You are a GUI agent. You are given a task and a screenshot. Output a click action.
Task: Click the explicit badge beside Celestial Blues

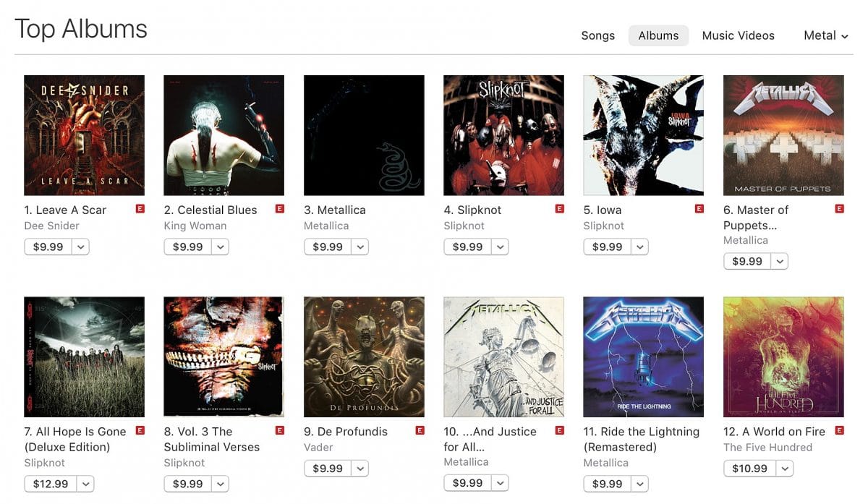(x=279, y=209)
